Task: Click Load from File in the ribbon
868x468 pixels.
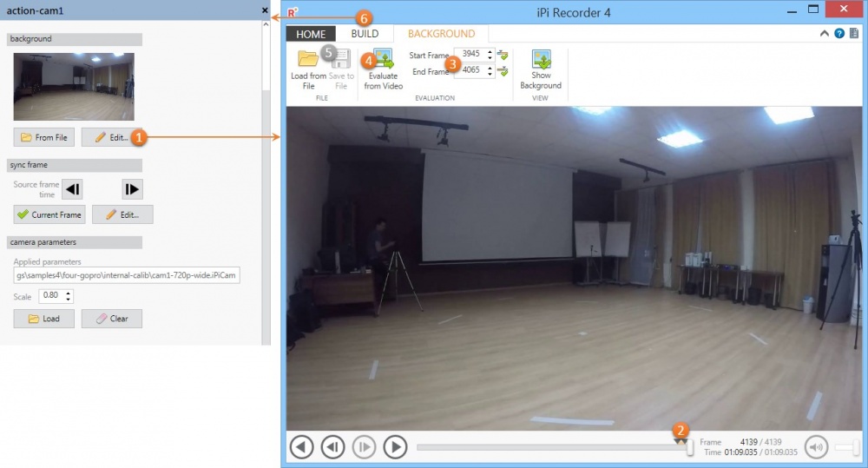Action: [308, 70]
